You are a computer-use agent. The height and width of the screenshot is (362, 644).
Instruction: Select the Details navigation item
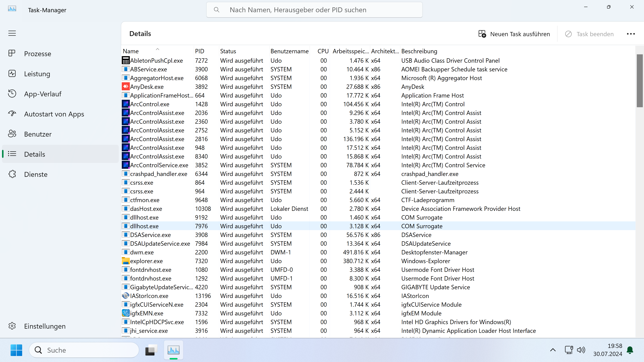(35, 154)
